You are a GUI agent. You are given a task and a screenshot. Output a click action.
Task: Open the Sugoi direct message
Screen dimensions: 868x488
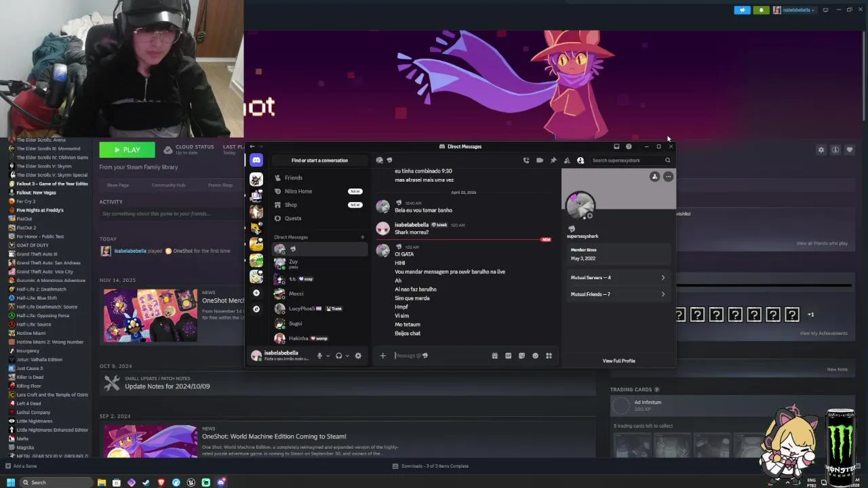[319, 323]
